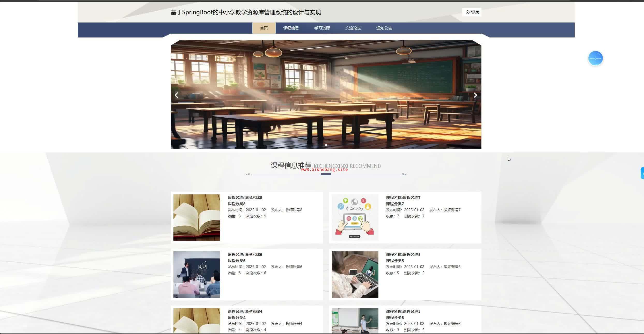Open the laptop thumbnail for 课程名称5
The image size is (644, 334).
[x=355, y=274]
